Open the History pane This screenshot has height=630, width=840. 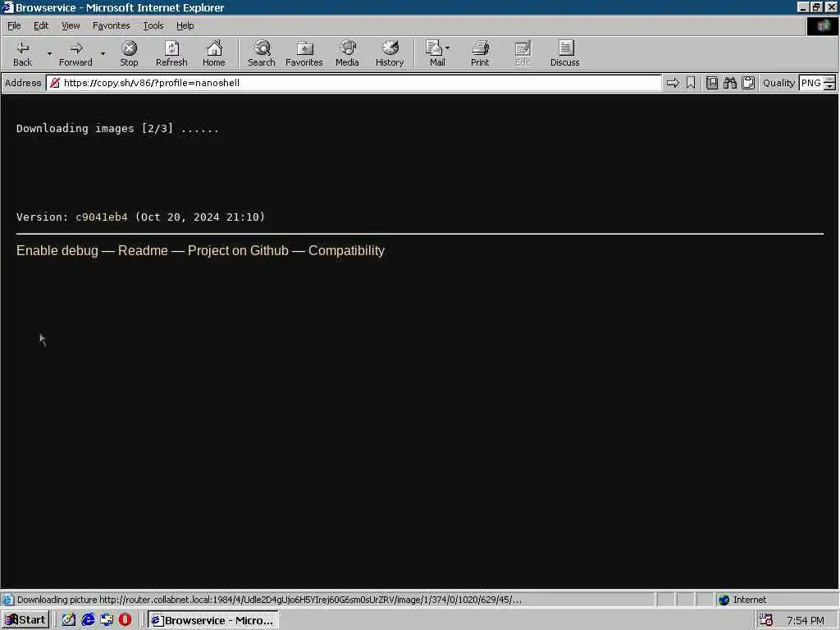(390, 53)
